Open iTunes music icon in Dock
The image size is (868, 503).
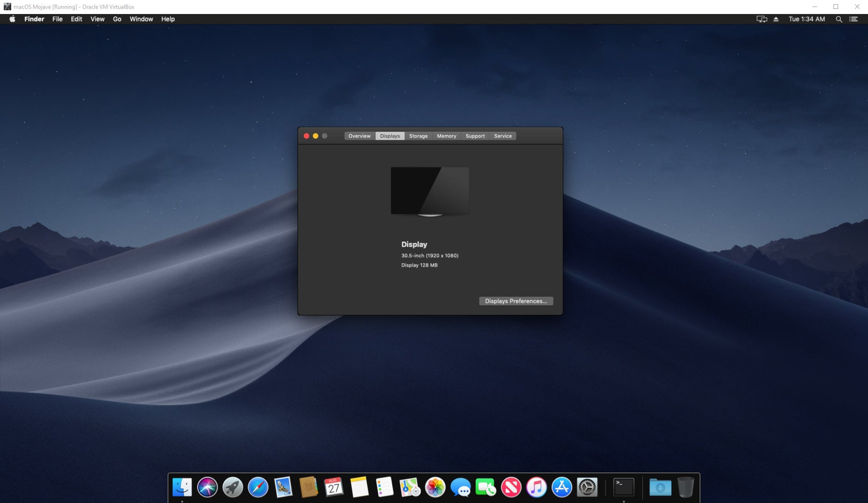point(536,488)
